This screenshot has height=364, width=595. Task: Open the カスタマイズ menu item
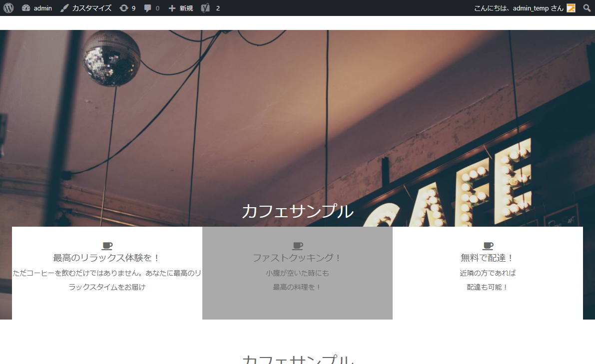click(x=91, y=8)
